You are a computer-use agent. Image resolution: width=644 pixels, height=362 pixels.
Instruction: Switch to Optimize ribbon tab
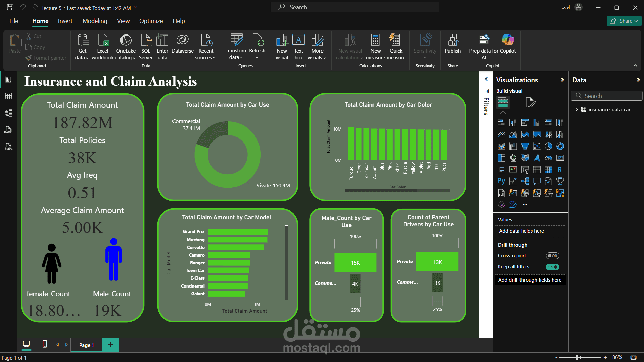pos(151,21)
